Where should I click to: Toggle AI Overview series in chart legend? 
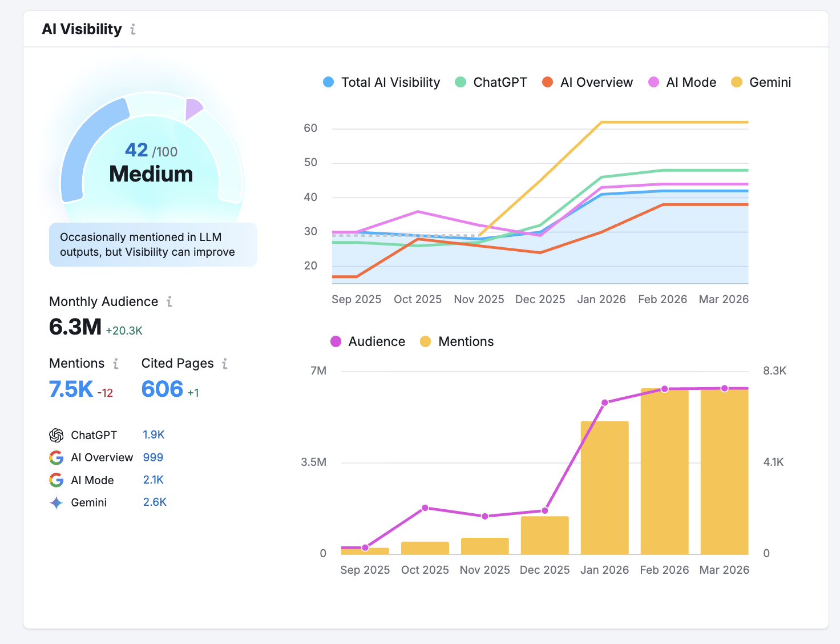[x=587, y=82]
